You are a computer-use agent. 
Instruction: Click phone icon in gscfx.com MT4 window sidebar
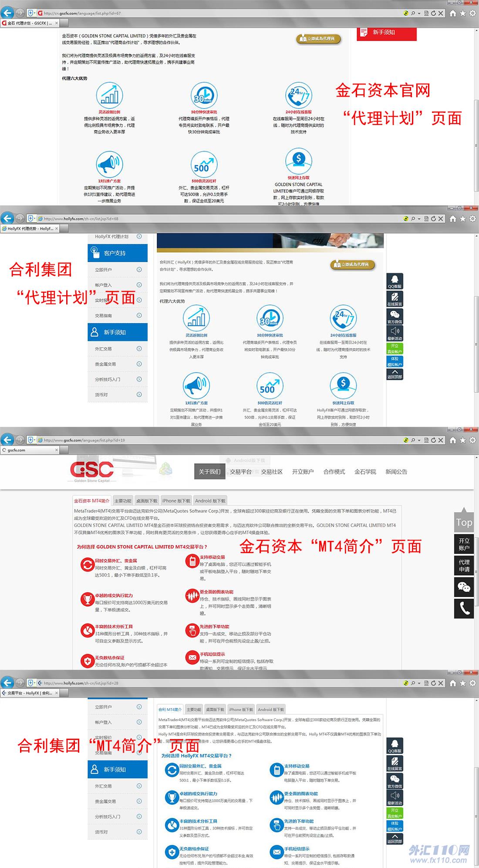click(x=464, y=608)
